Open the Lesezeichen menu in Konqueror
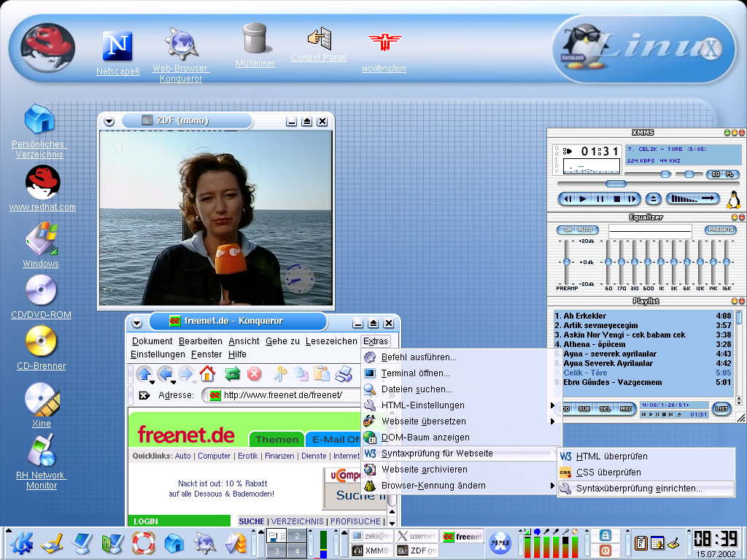This screenshot has width=747, height=560. tap(331, 341)
